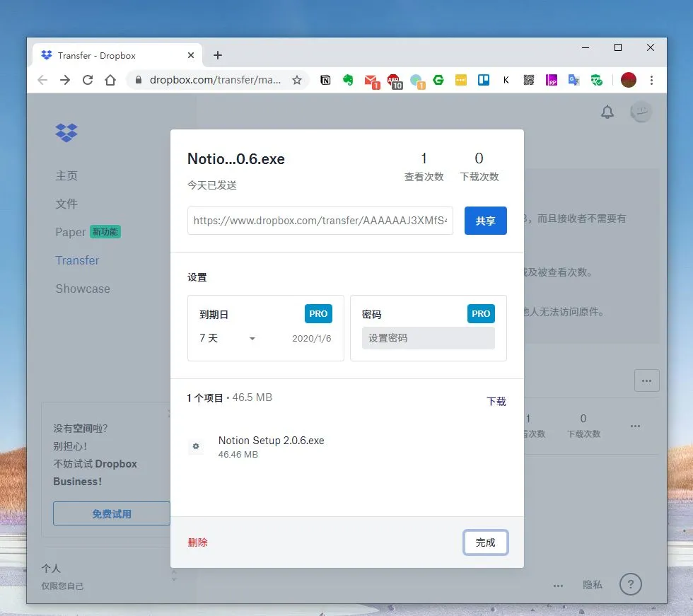Click the black K extension icon
The height and width of the screenshot is (616, 693).
[x=506, y=80]
